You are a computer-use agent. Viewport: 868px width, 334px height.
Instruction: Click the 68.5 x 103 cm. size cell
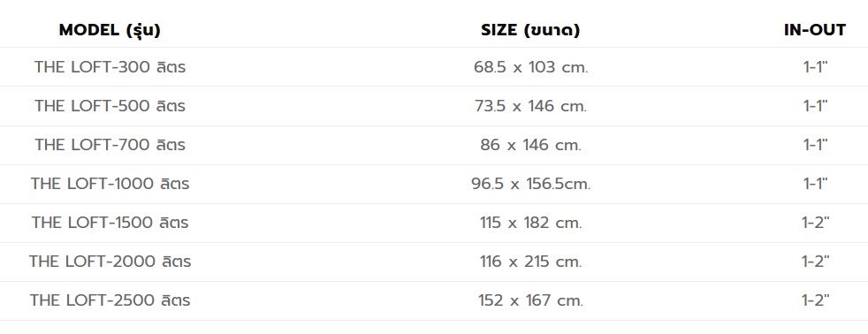(x=530, y=67)
